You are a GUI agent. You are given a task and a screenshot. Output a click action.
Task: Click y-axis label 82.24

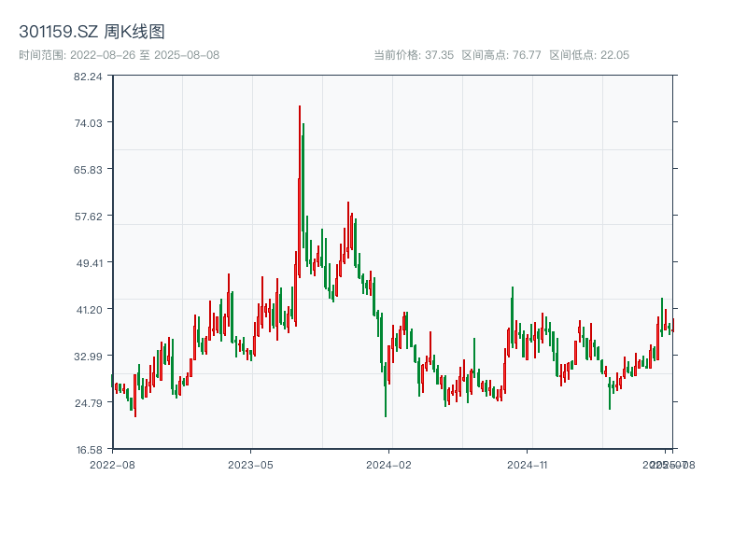click(88, 77)
